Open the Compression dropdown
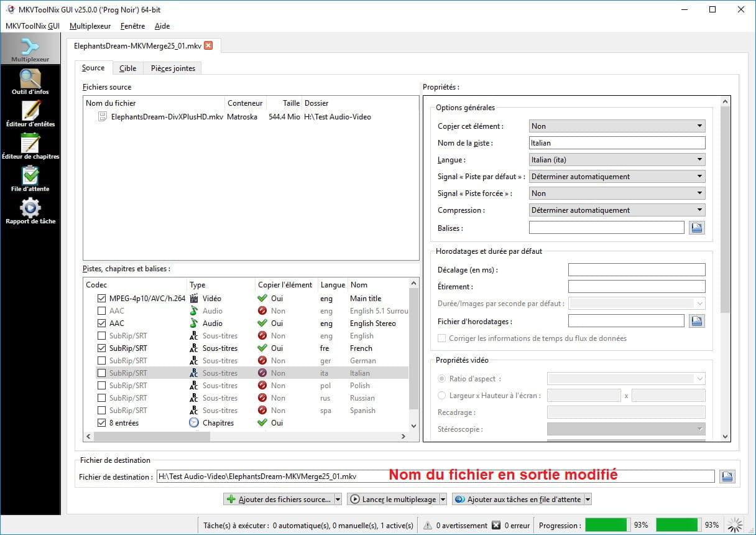 click(617, 210)
